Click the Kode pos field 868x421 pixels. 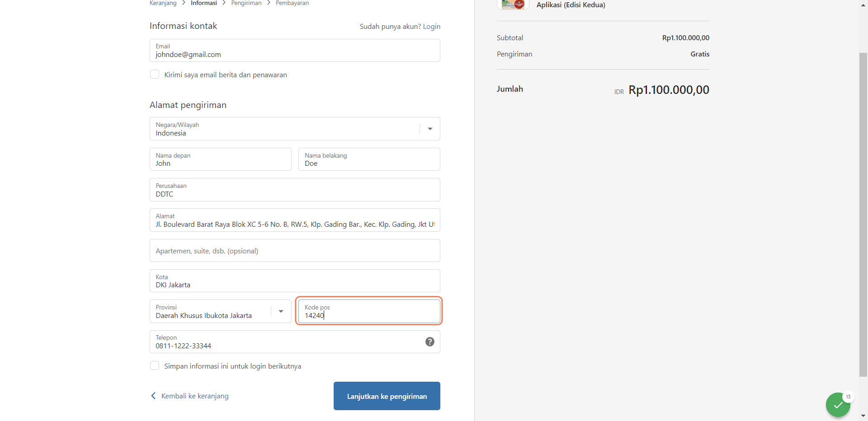[369, 311]
